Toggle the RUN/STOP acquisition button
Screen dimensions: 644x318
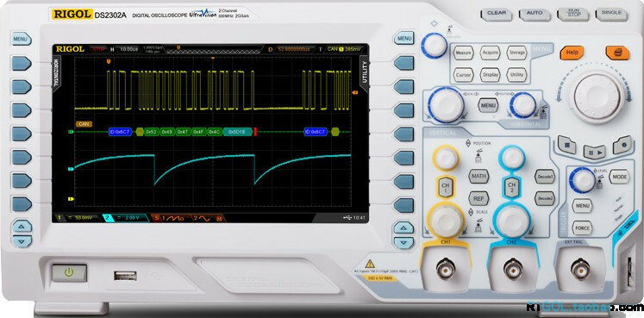tap(572, 15)
